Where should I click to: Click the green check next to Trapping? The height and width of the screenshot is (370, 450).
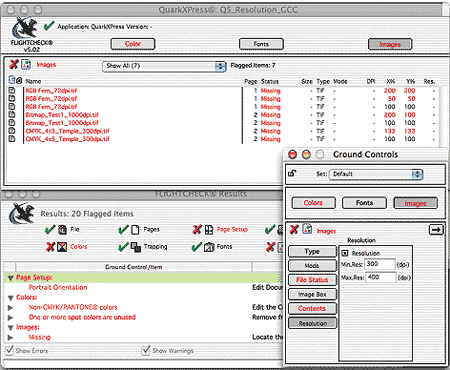tap(123, 247)
